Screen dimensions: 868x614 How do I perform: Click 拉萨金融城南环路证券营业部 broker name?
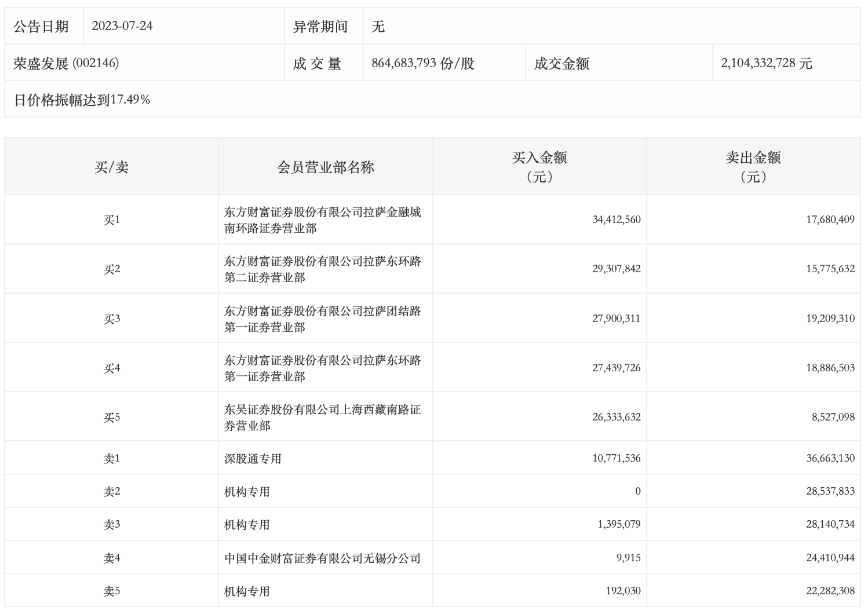[322, 220]
